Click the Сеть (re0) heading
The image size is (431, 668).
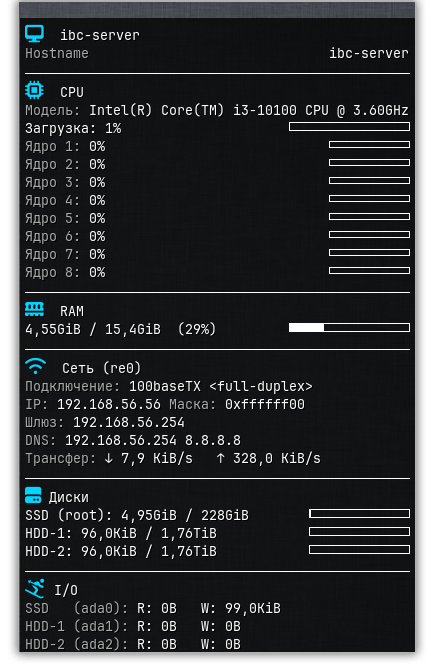101,368
